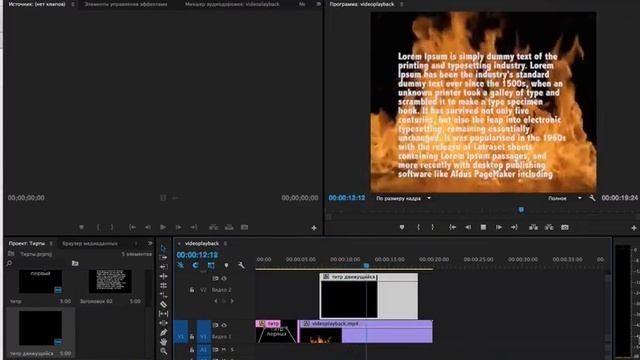Open Program monitor settings wrench
The image size is (640, 360).
pos(592,198)
